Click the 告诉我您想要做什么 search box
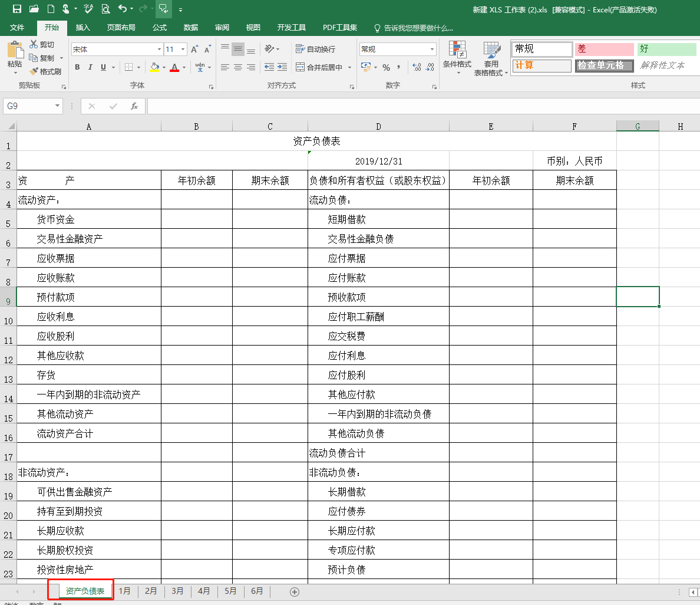The image size is (700, 605). (414, 28)
